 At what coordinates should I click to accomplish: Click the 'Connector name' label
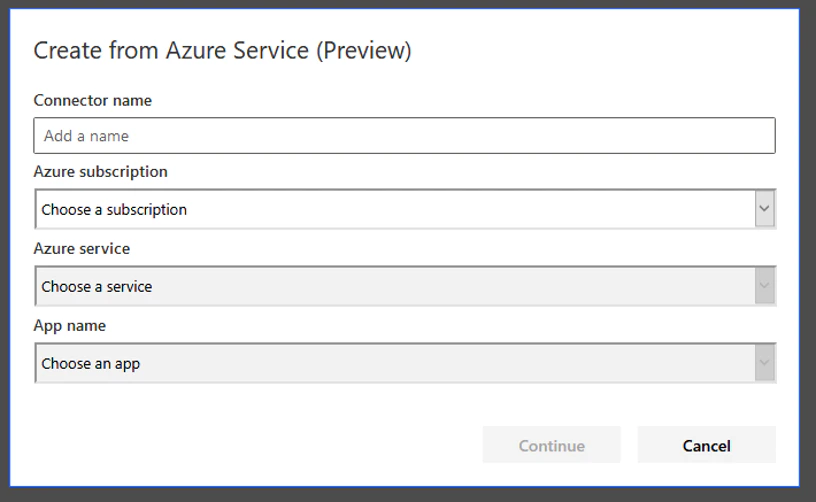(93, 100)
